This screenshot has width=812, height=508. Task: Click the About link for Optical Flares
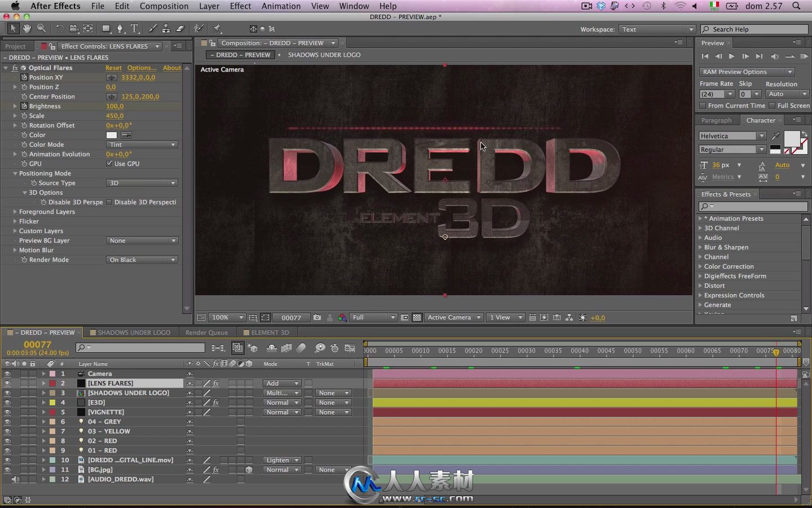[x=172, y=68]
